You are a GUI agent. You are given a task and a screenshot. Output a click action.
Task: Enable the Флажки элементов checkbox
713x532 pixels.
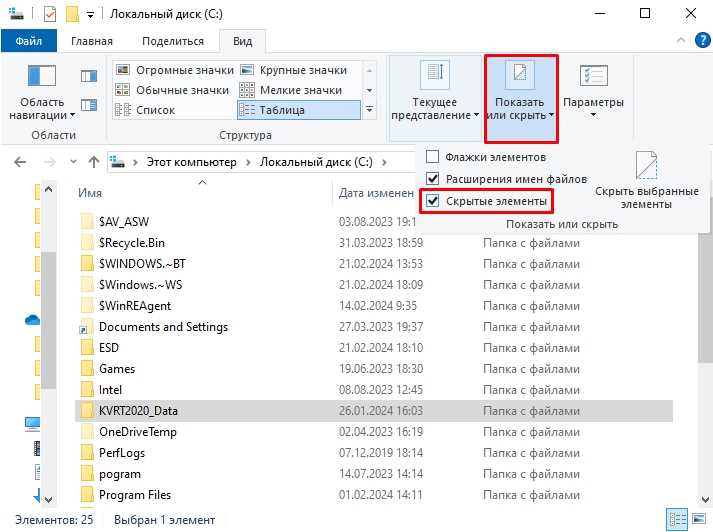coord(432,157)
